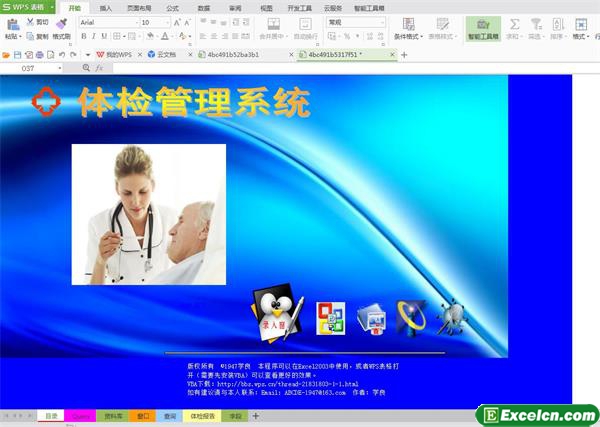
Task: Open the number format 常规 combo box
Action: pyautogui.click(x=356, y=23)
